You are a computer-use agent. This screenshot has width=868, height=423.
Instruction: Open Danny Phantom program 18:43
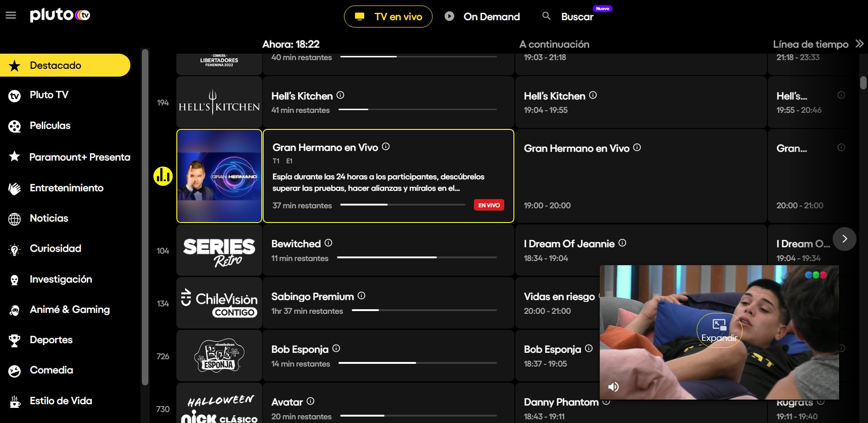tap(561, 402)
